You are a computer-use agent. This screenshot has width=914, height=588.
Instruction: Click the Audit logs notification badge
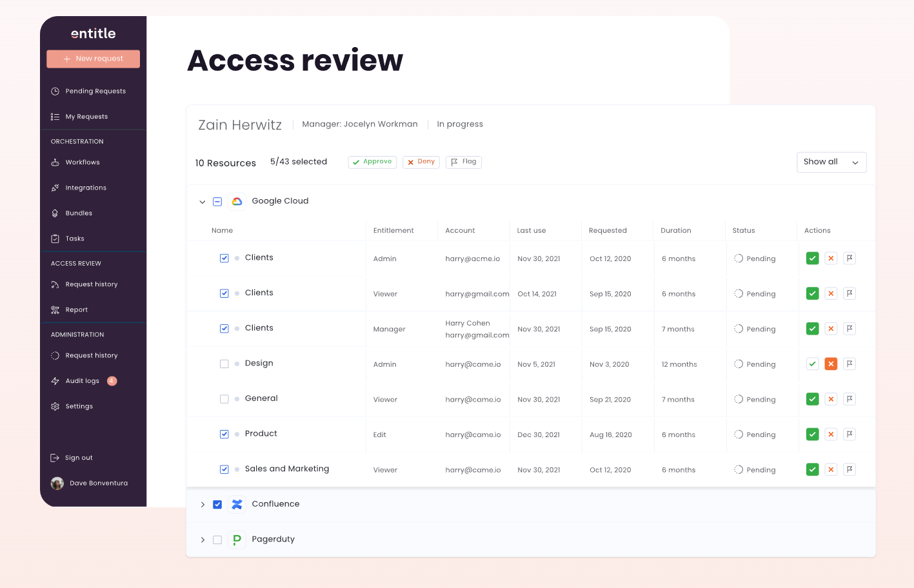coord(112,381)
